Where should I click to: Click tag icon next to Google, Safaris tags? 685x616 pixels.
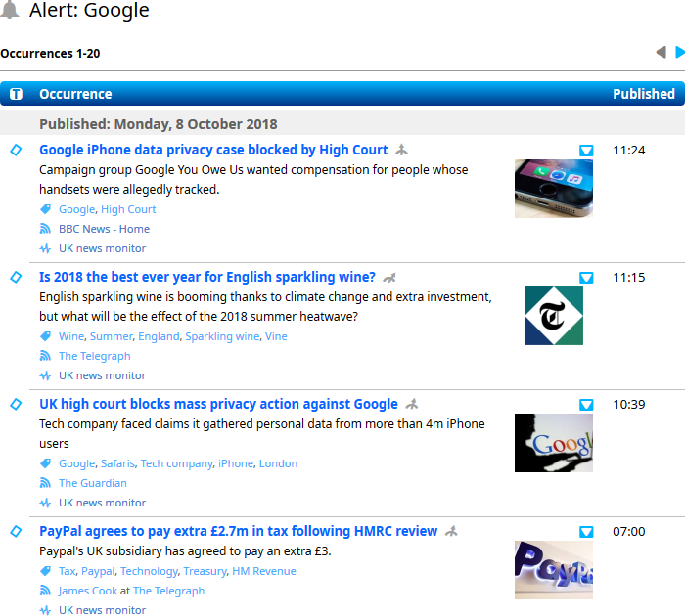pos(45,463)
